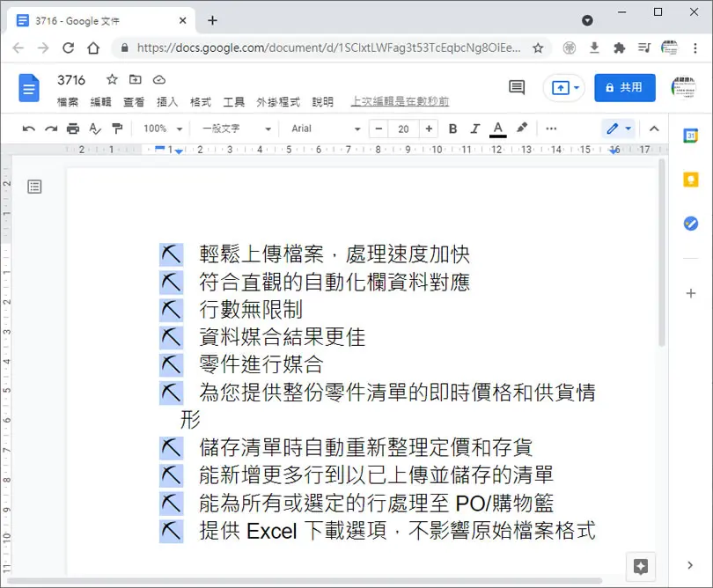Image resolution: width=713 pixels, height=588 pixels.
Task: Open the last-edit history link
Action: (x=401, y=101)
